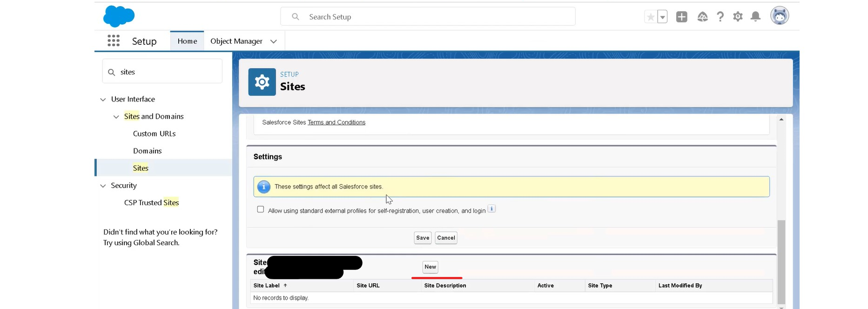Viewport: 868px width, 309px height.
Task: Click the SETUP breadcrumb label
Action: point(289,74)
